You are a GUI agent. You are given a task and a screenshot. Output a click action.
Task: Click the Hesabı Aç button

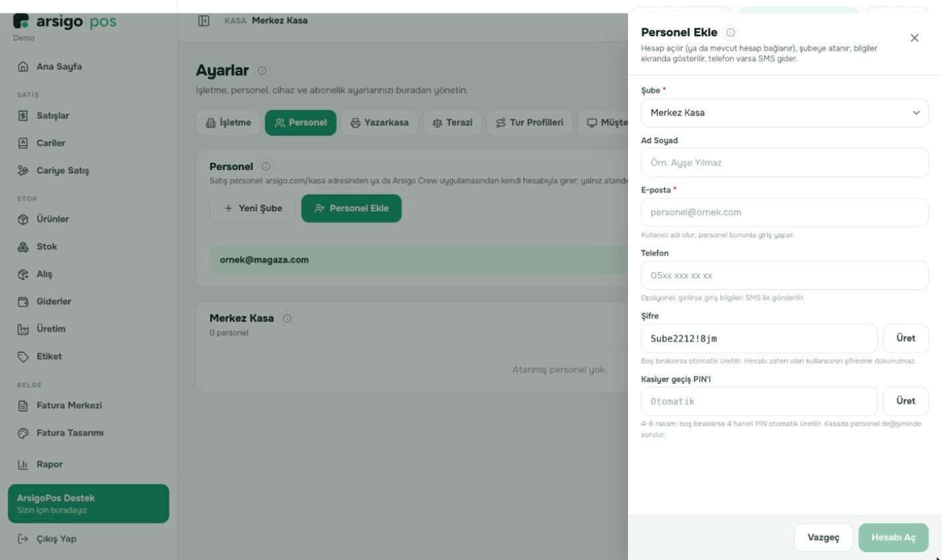(893, 538)
